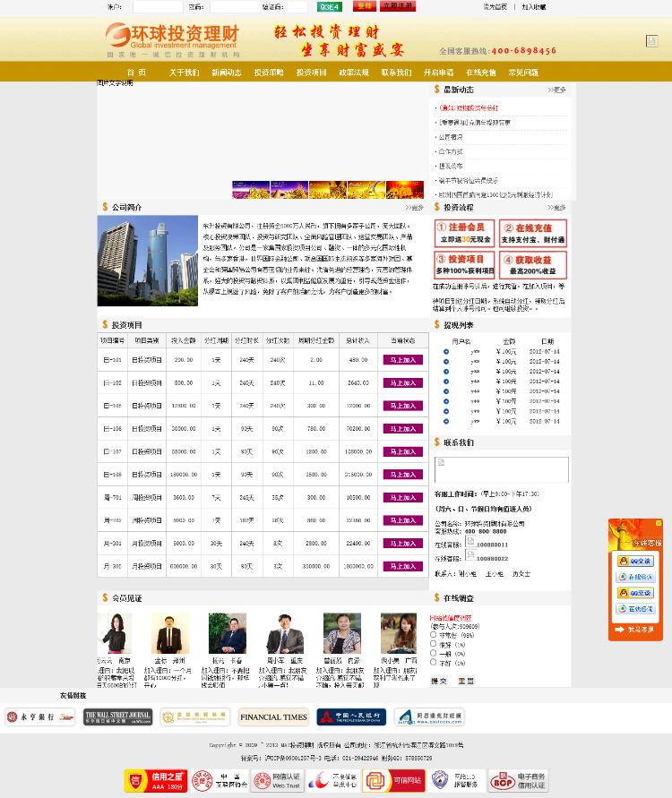Open 关于我们 in the navigation bar
This screenshot has width=672, height=798.
pyautogui.click(x=185, y=73)
